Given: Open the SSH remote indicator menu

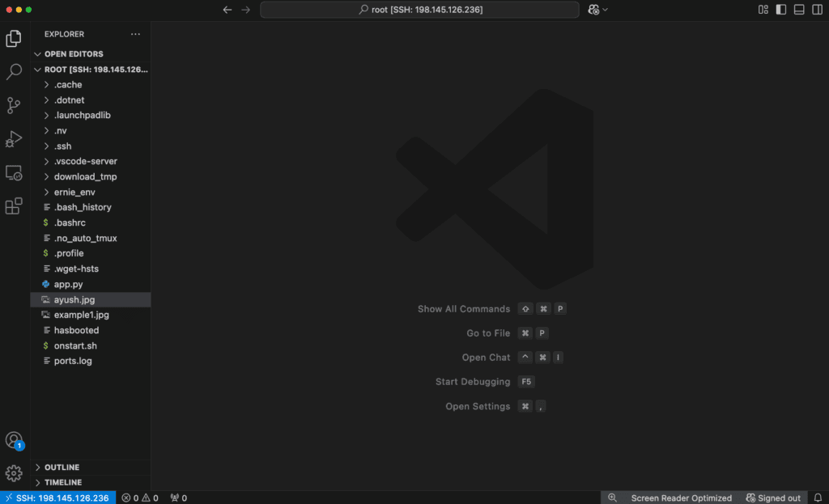Looking at the screenshot, I should pos(57,498).
